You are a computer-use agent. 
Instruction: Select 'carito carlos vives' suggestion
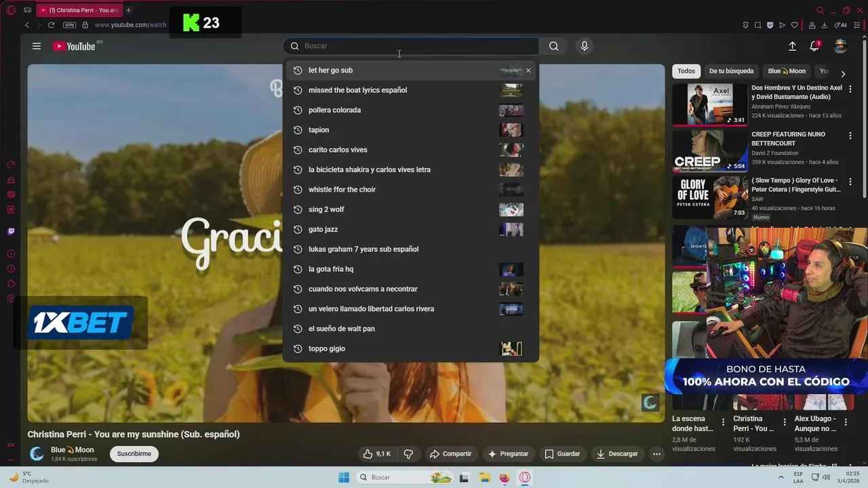411,150
